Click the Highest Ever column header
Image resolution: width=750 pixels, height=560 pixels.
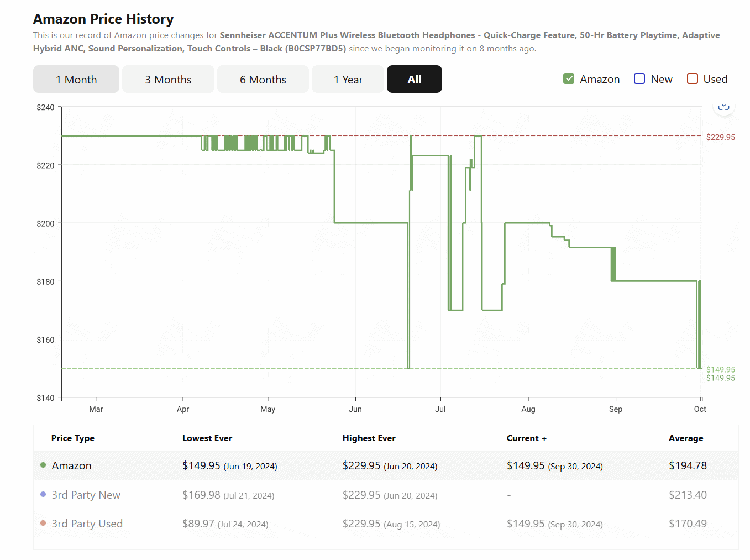point(369,438)
